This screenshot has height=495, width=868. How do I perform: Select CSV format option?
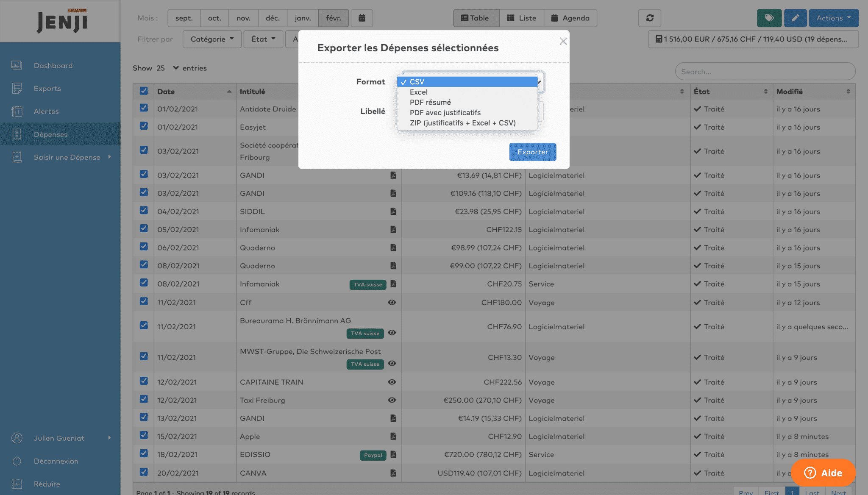coord(467,82)
